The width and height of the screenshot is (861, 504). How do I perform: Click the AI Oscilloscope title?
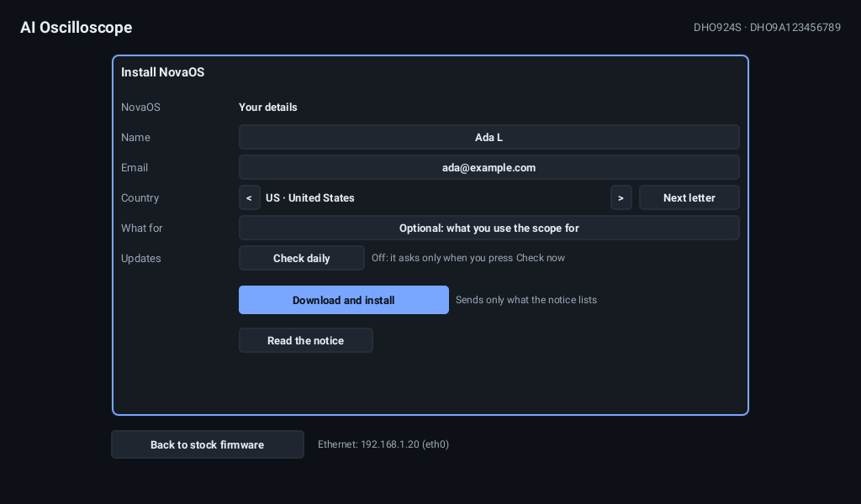(x=77, y=28)
